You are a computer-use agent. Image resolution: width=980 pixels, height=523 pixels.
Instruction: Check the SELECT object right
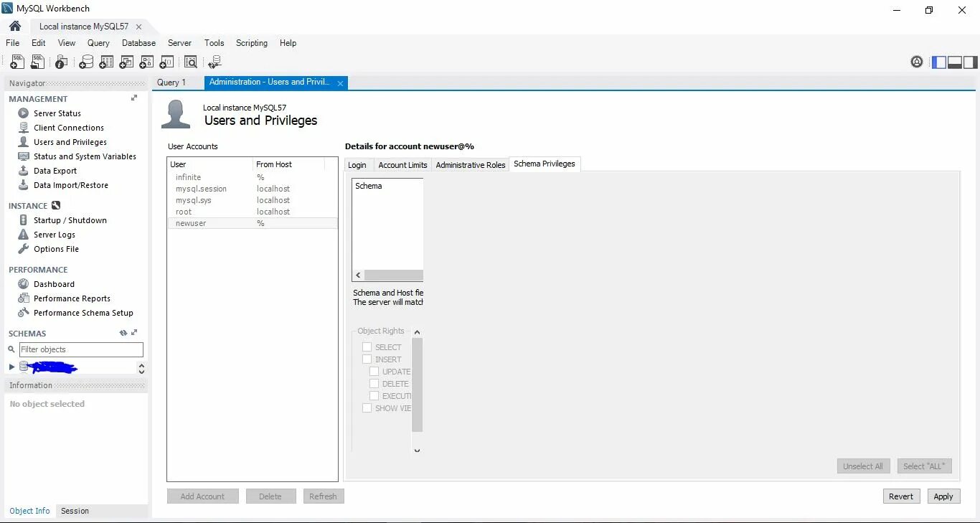click(367, 347)
